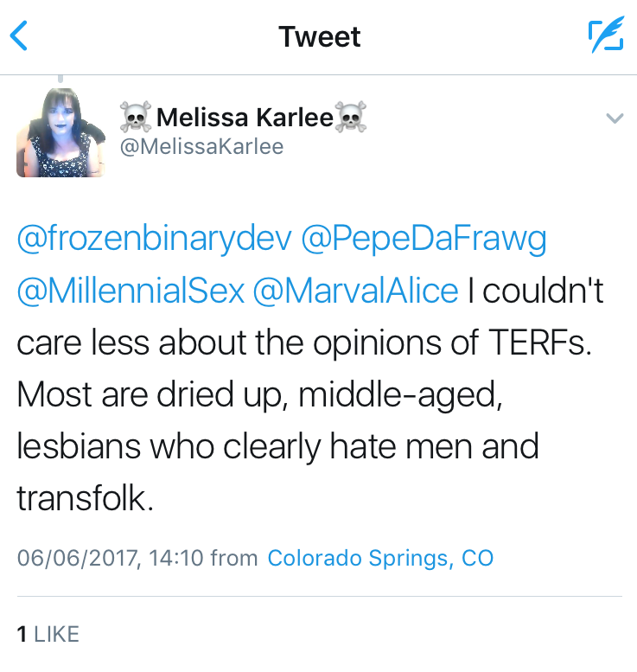
Task: Tap the Tweet header title
Action: [319, 36]
